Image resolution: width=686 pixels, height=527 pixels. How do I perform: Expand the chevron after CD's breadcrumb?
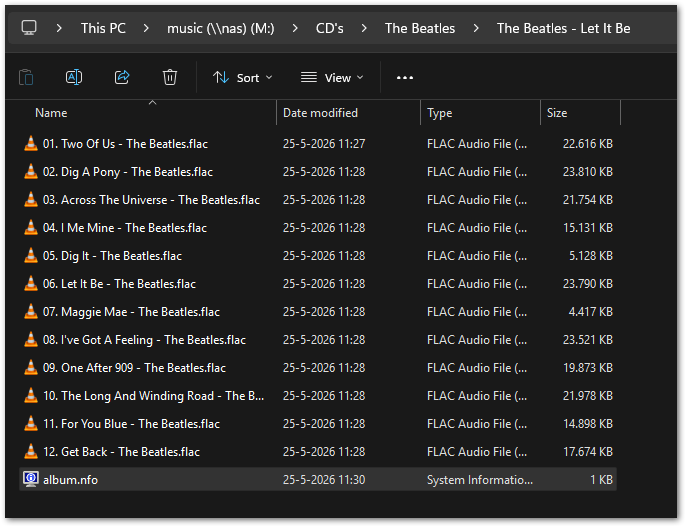click(x=364, y=28)
